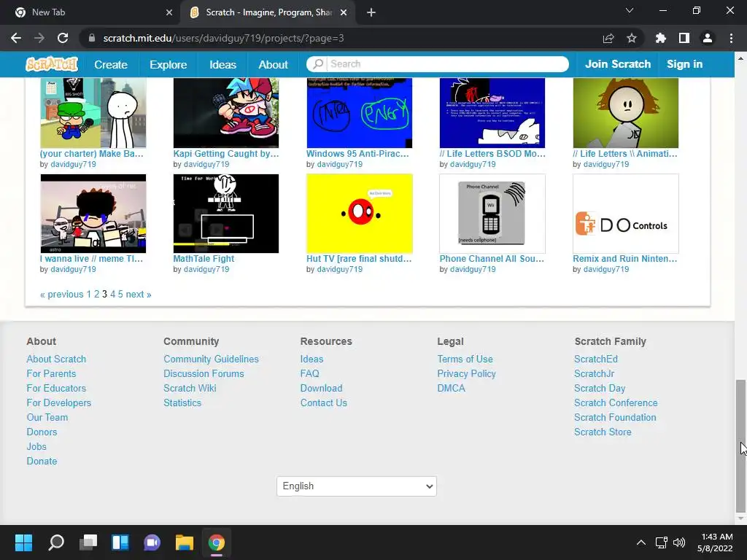The image size is (747, 560).
Task: Open FAQ footer link
Action: tap(309, 374)
